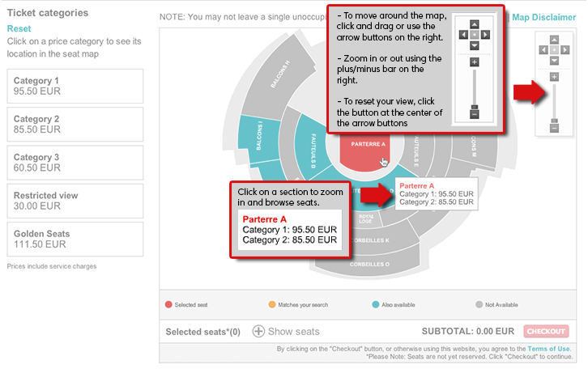Select the Balcons I section on map
This screenshot has width=588, height=369.
tap(258, 138)
